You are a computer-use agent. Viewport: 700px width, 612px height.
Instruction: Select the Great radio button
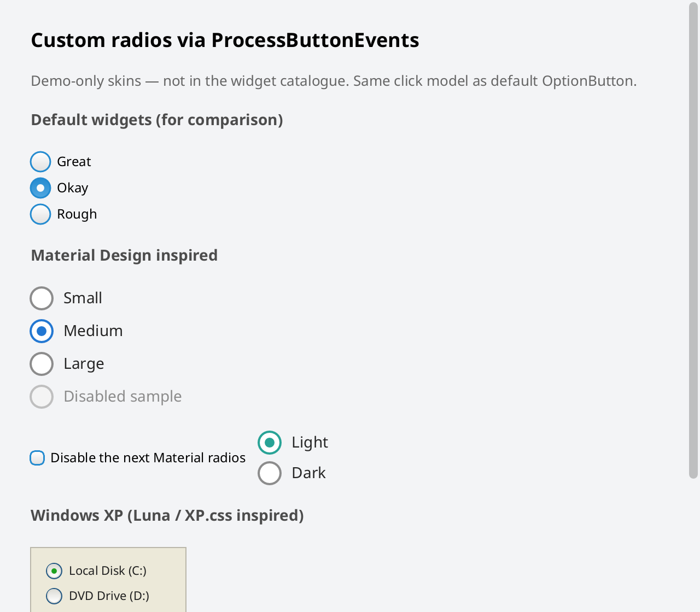(x=40, y=162)
